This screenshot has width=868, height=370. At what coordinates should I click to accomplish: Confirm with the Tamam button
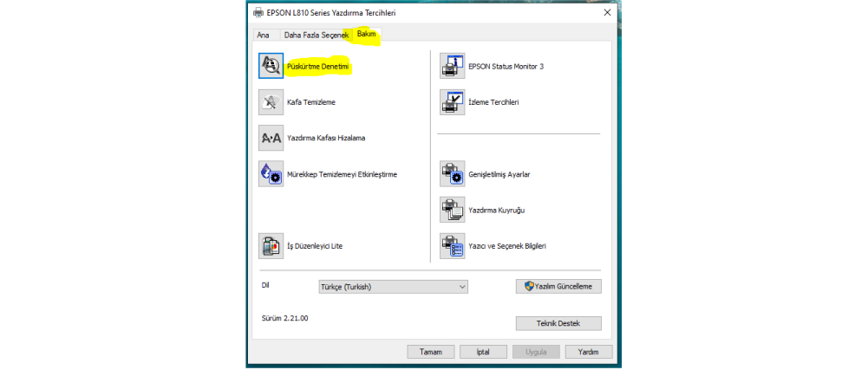pos(431,352)
